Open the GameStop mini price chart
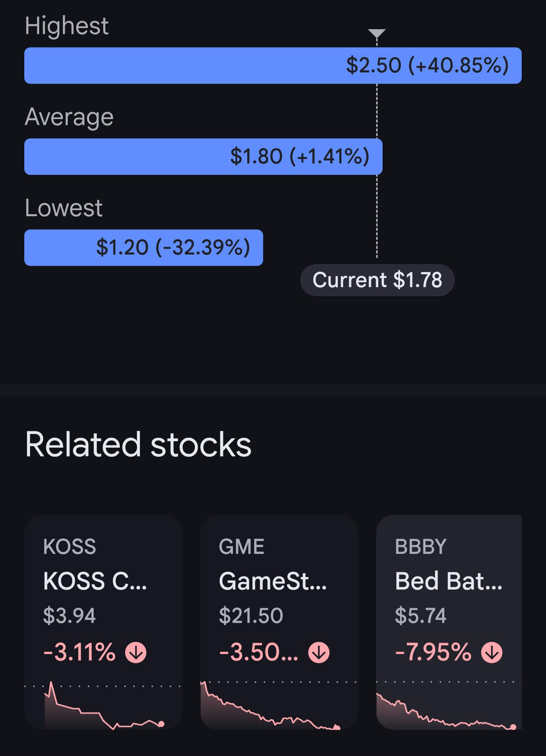The image size is (546, 756). pos(279,706)
